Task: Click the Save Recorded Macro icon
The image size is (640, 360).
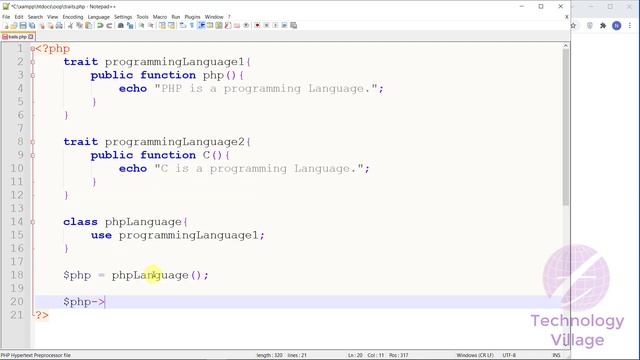Action: click(293, 25)
